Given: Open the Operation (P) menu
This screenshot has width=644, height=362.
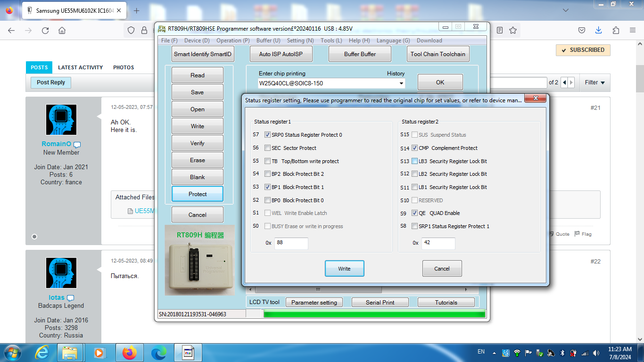Looking at the screenshot, I should tap(233, 41).
